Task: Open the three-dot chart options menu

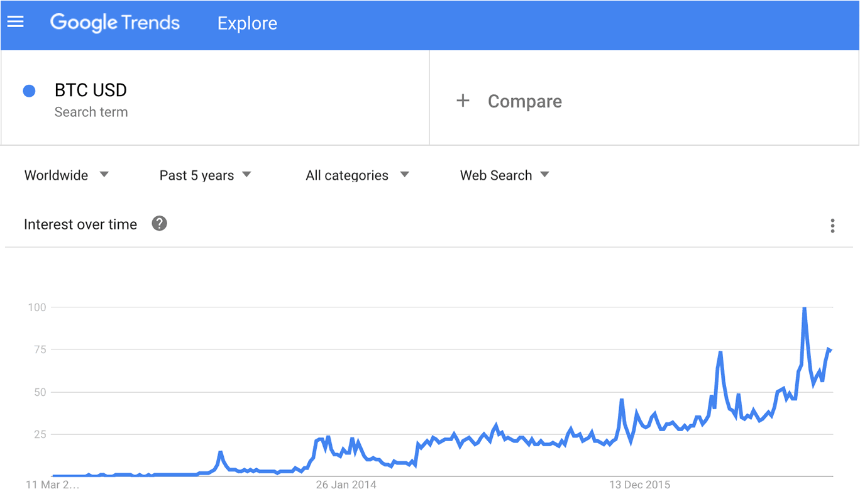Action: pos(832,226)
